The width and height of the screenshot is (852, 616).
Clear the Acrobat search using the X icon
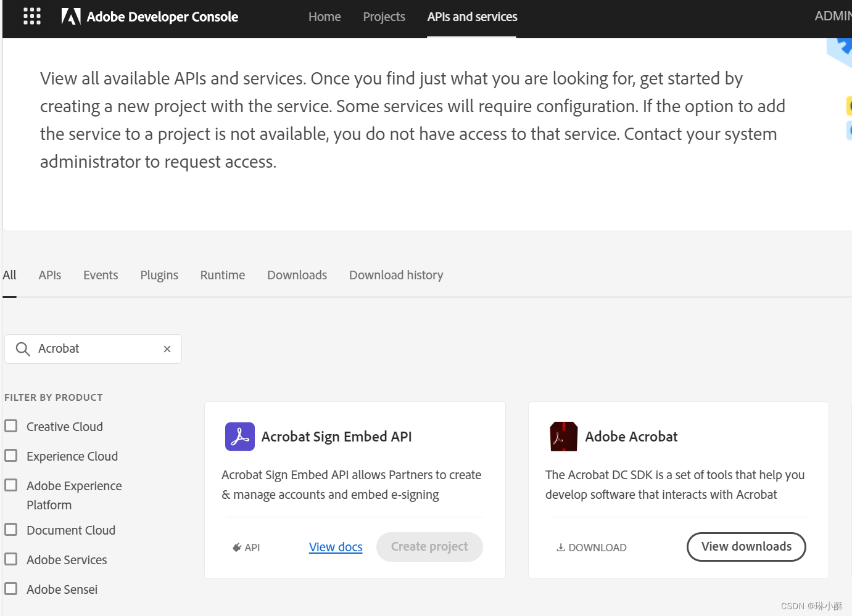pyautogui.click(x=167, y=348)
